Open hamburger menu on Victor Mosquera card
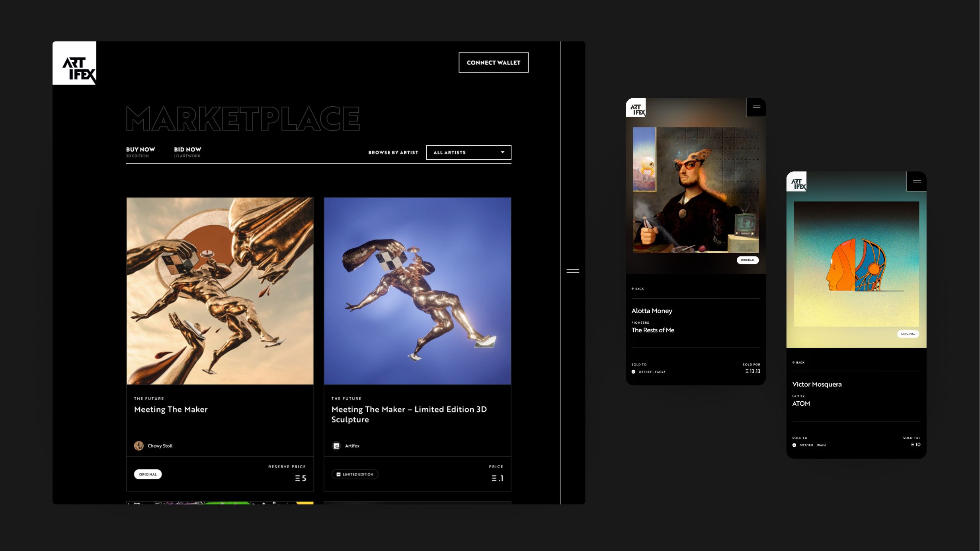The image size is (980, 551). [x=916, y=182]
